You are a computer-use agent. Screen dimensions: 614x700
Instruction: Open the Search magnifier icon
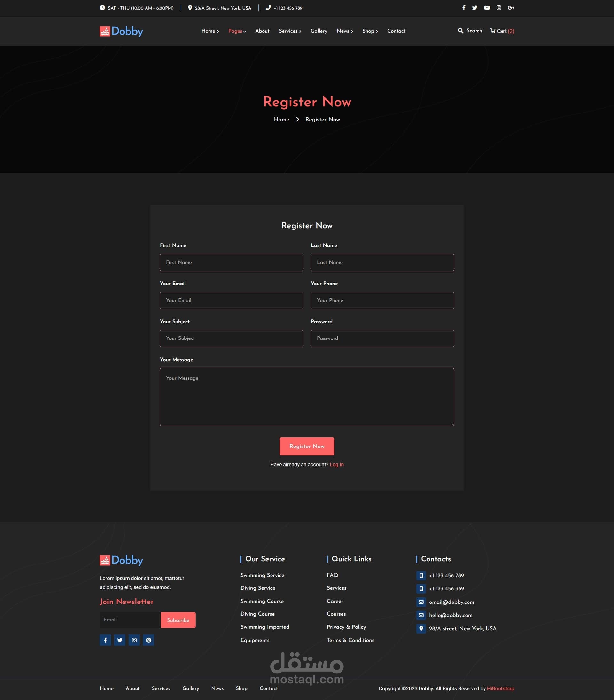click(x=460, y=31)
